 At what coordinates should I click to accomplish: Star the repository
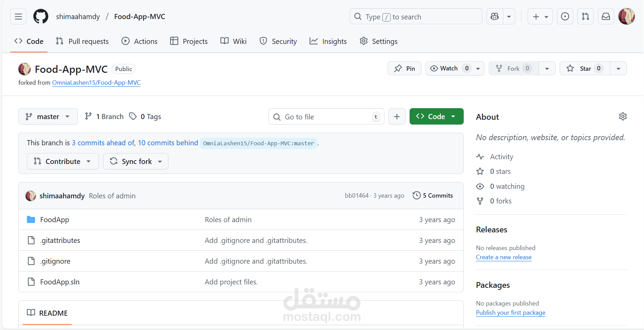click(x=585, y=68)
